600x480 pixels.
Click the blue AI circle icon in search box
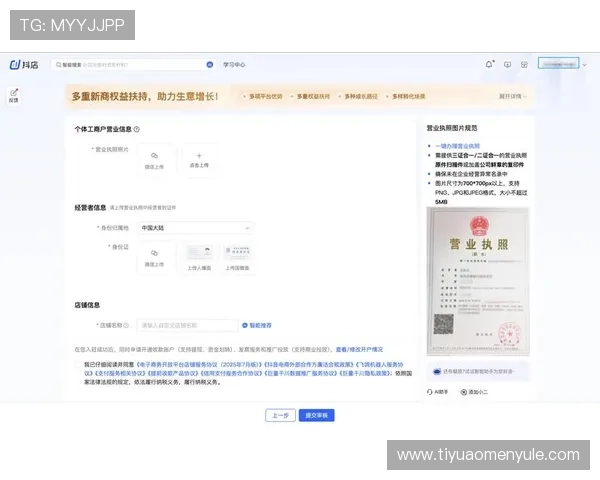click(210, 65)
